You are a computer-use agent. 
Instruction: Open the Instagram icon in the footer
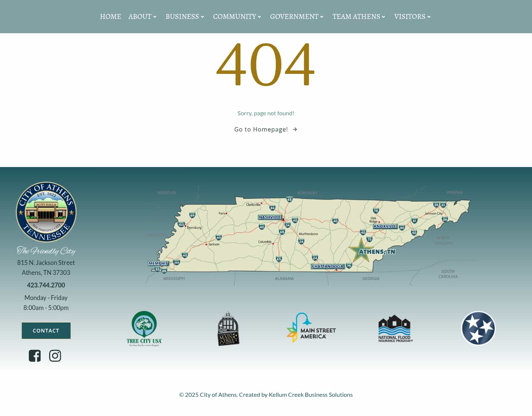pyautogui.click(x=55, y=356)
